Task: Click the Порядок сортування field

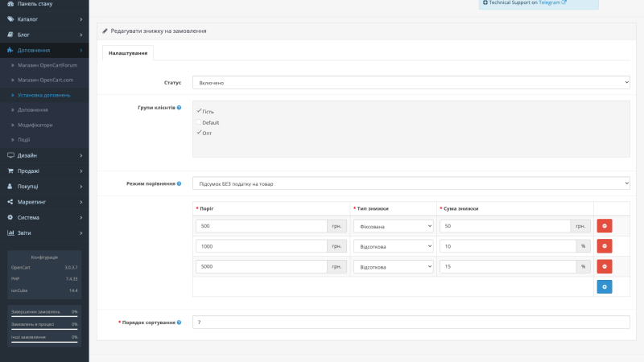Action: pos(411,323)
